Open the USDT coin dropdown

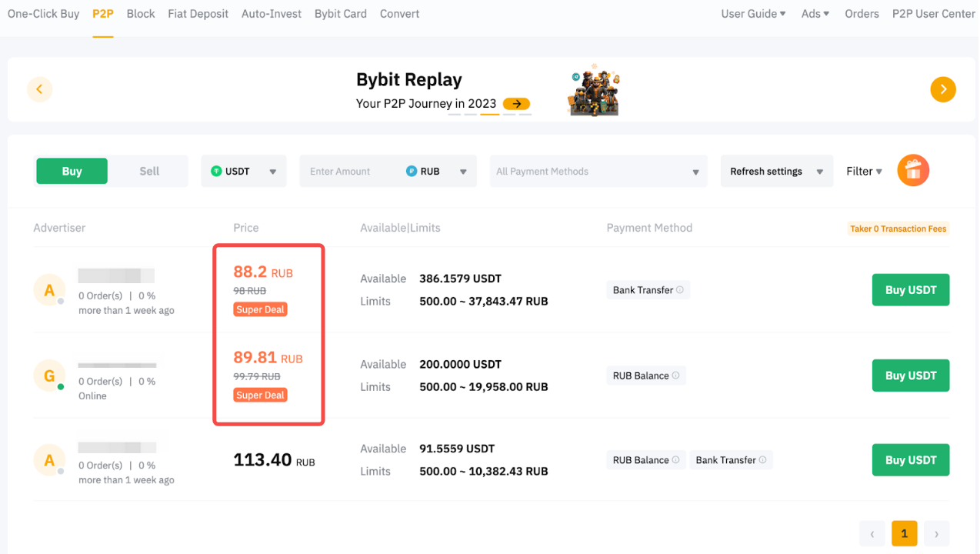(x=244, y=171)
